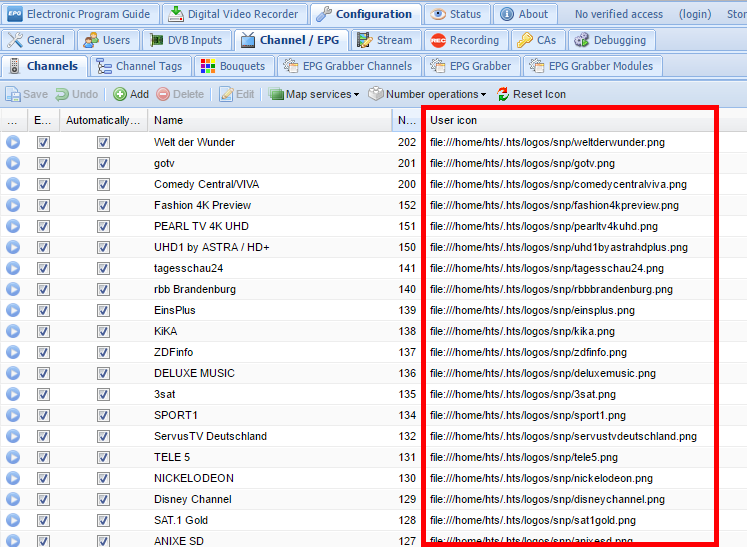Screen dimensions: 747x547
Task: Play the tagesschau24 channel
Action: (x=13, y=268)
